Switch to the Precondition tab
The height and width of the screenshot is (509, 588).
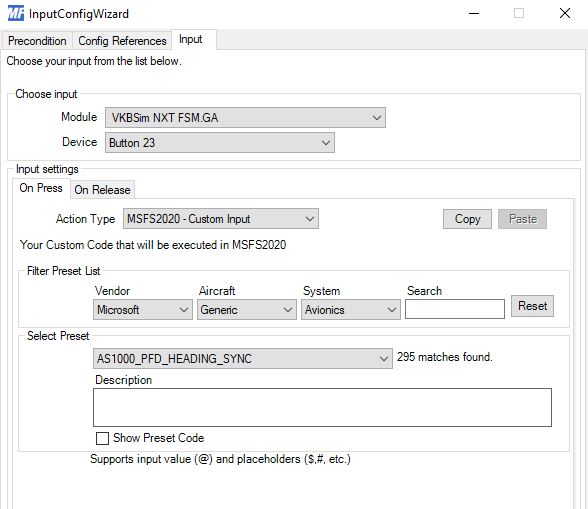(x=37, y=41)
